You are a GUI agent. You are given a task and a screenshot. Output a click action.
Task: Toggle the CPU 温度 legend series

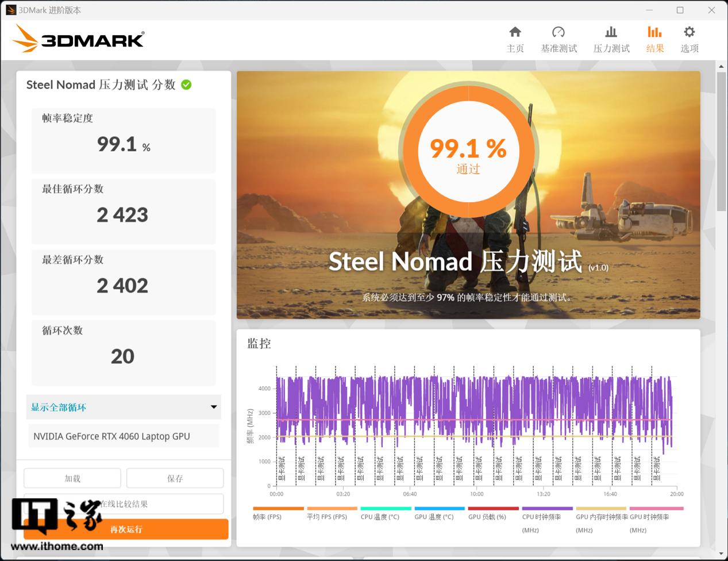(x=386, y=513)
